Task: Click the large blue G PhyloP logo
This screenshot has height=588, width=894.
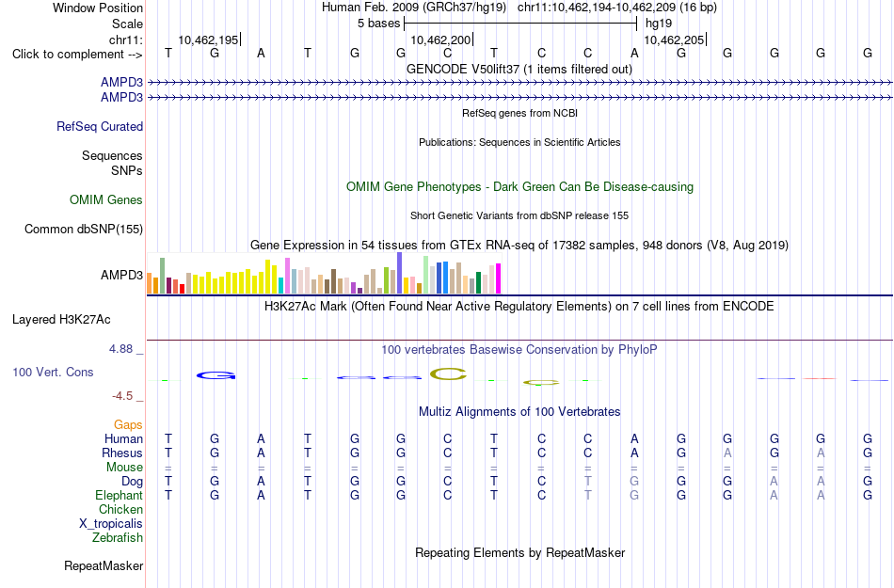Action: point(216,374)
